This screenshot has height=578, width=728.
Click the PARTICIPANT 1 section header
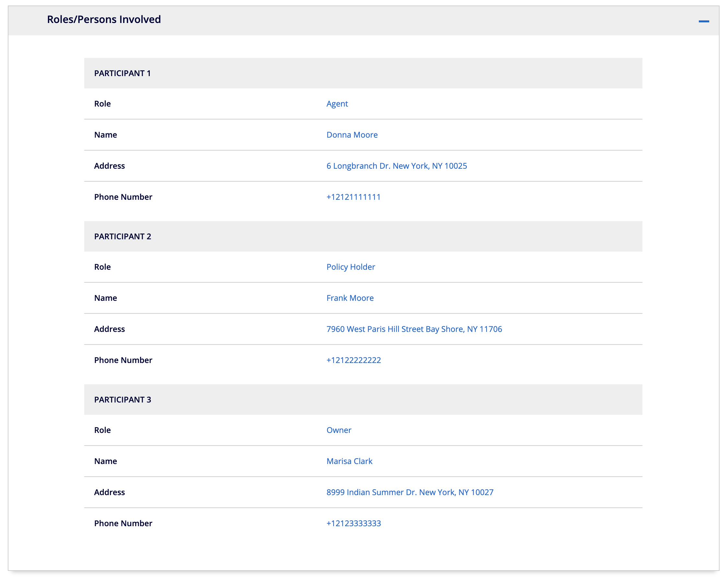[x=122, y=73]
